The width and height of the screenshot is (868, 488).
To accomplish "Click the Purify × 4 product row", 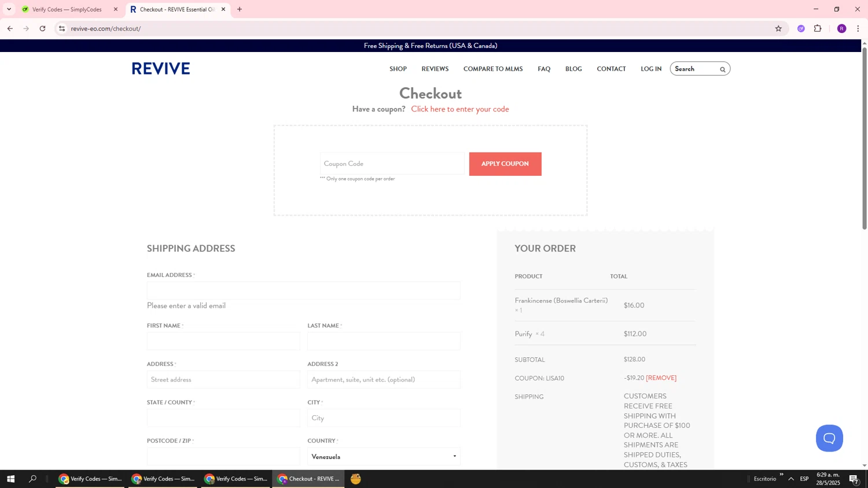I will point(605,334).
